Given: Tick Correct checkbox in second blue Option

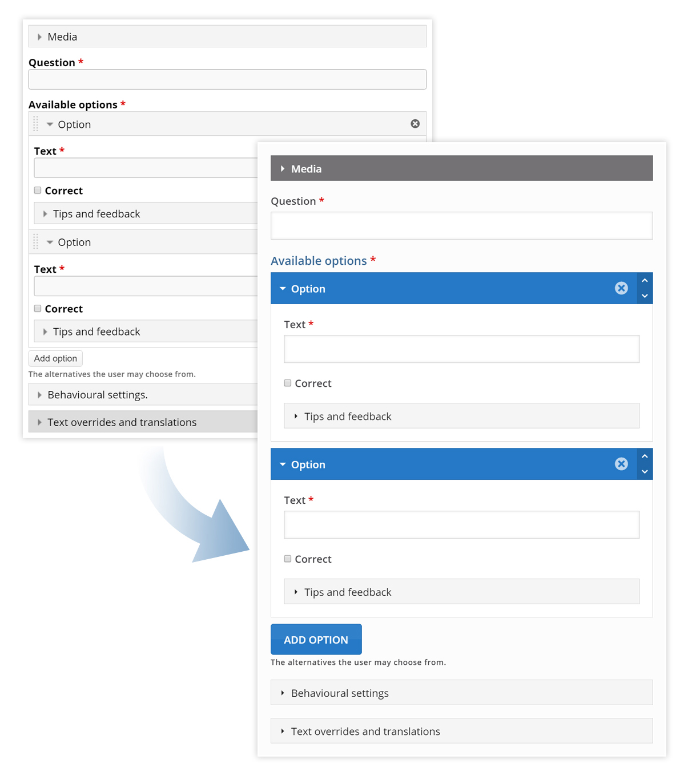Looking at the screenshot, I should pos(288,559).
